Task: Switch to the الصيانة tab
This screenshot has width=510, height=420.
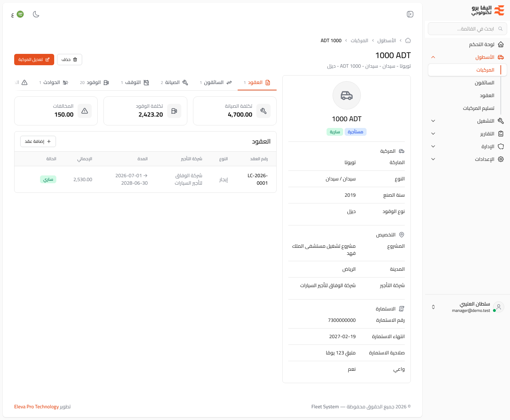Action: pos(174,82)
